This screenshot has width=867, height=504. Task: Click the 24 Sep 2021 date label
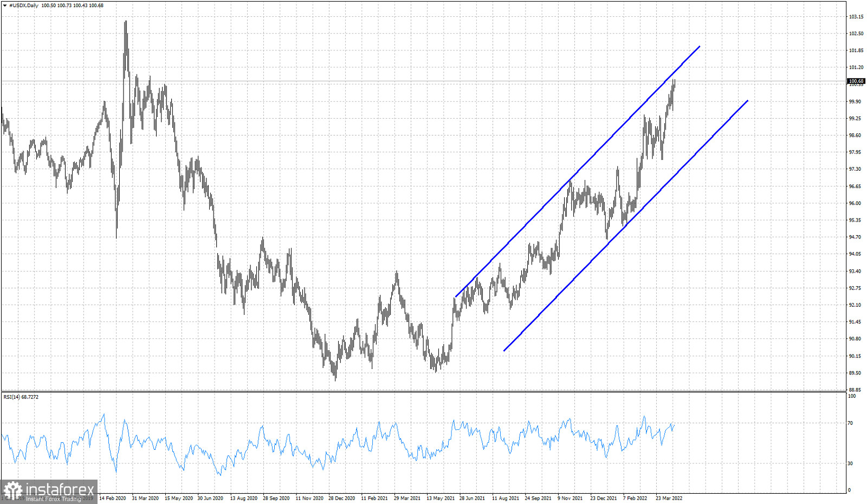[538, 498]
